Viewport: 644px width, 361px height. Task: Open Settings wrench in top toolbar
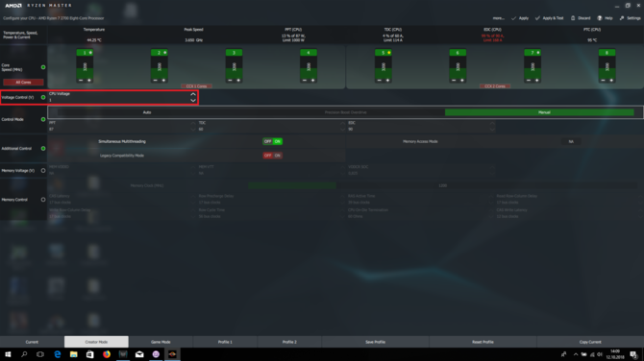pos(622,18)
